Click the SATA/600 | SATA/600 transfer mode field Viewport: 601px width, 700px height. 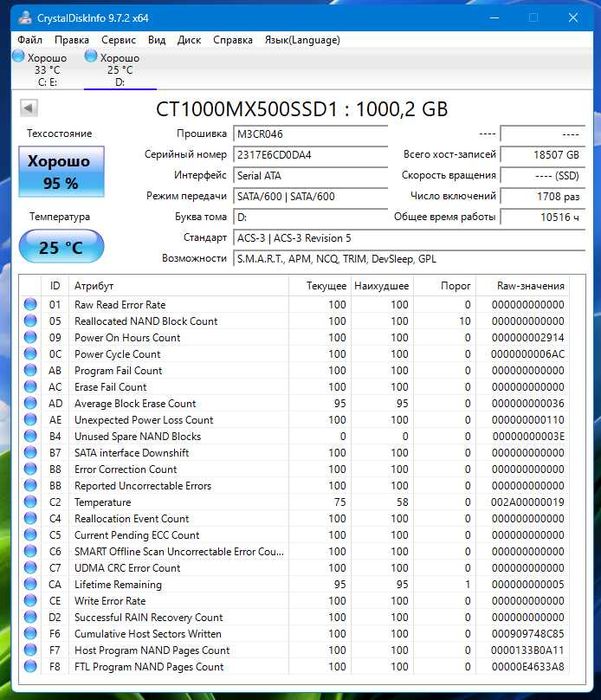pos(310,196)
